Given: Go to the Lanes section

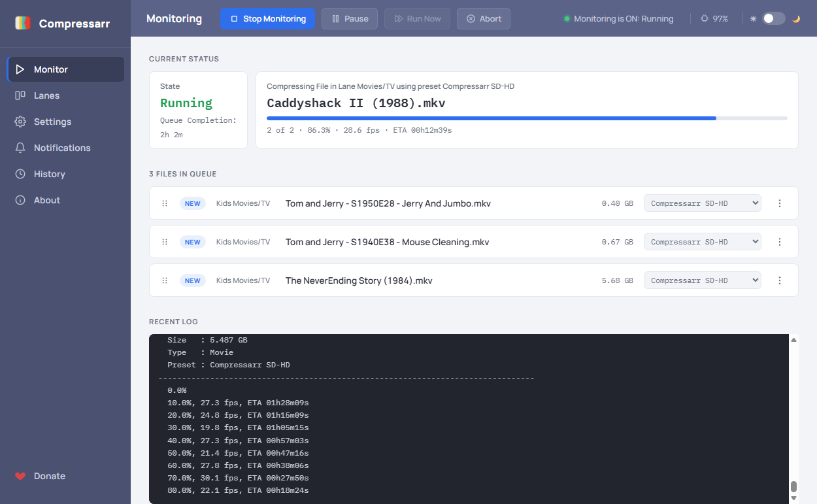Looking at the screenshot, I should 65,95.
